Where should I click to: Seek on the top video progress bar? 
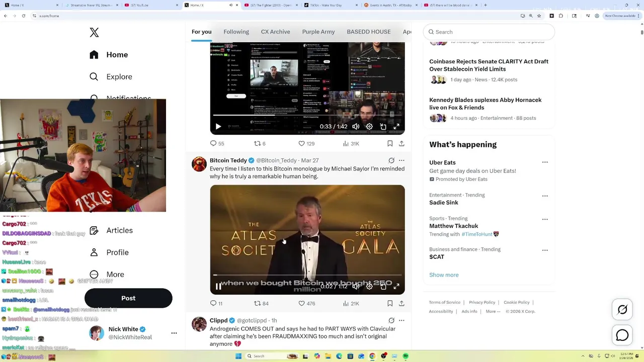(307, 115)
